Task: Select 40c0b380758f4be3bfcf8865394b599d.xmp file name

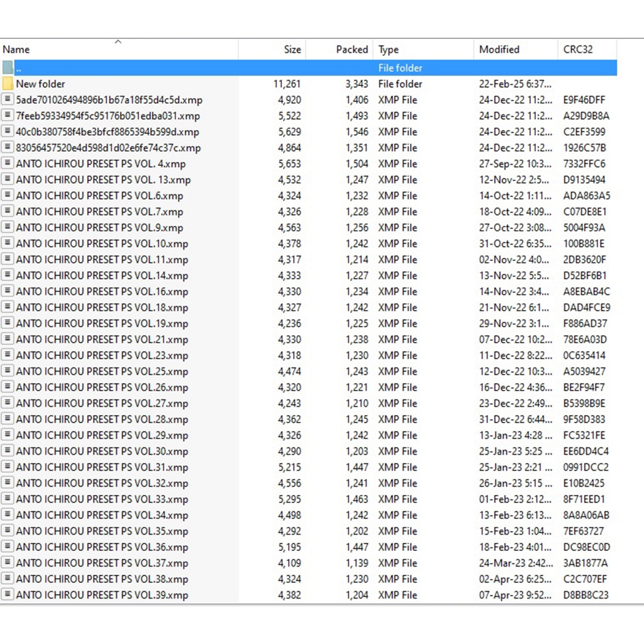Action: pyautogui.click(x=108, y=132)
